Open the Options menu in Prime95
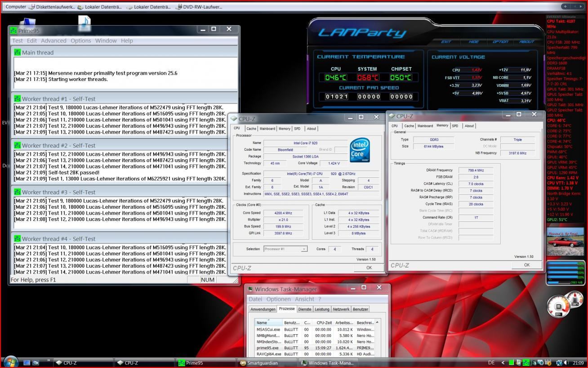 point(81,40)
